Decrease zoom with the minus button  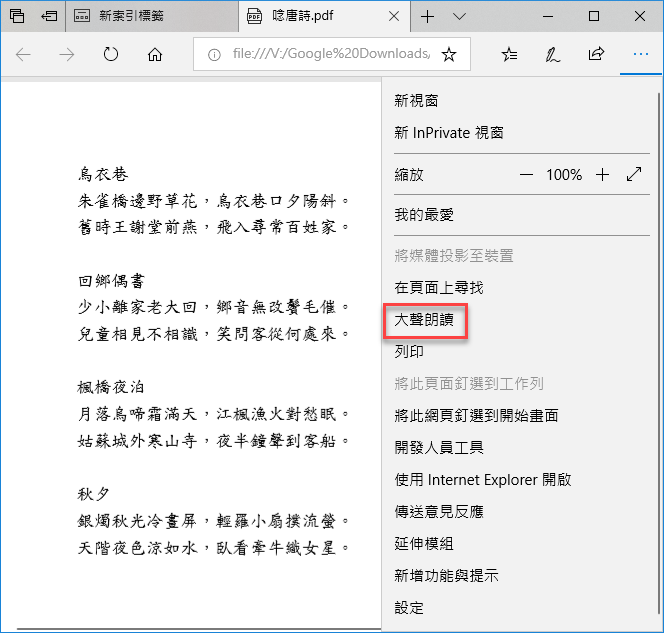(x=526, y=174)
